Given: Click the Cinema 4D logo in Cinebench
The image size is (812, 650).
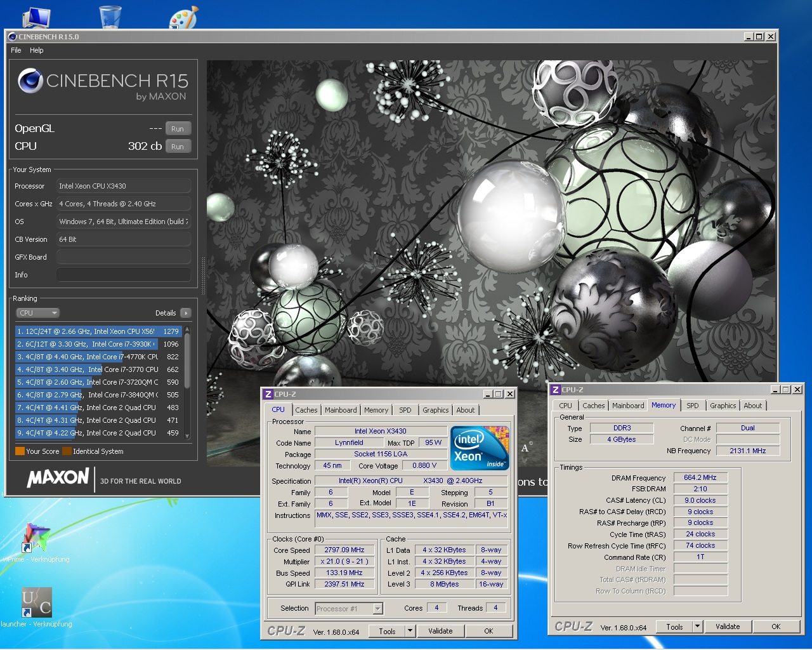Looking at the screenshot, I should [30, 81].
